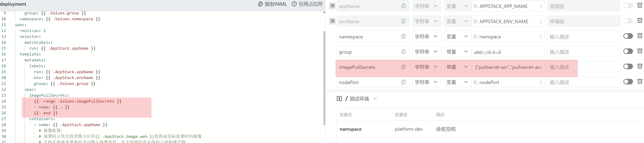Screen dimensions: 644x143
Task: Open appName source dropdown 变量
Action: 458,6
